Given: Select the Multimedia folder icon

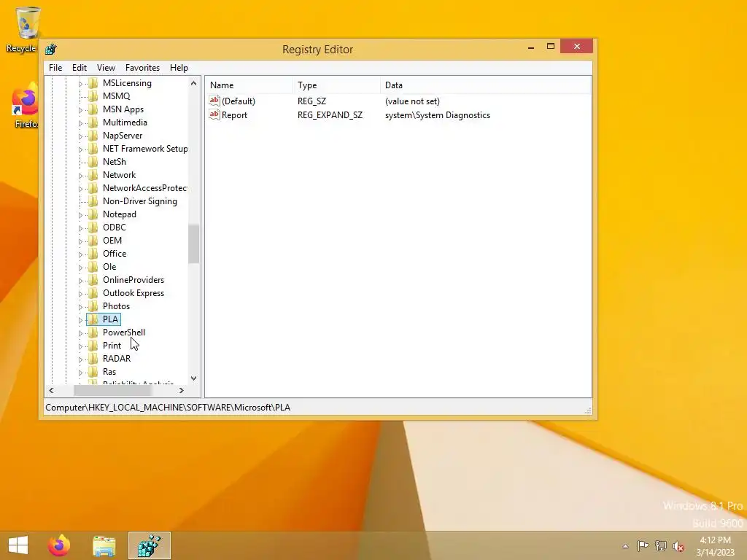Looking at the screenshot, I should (93, 122).
